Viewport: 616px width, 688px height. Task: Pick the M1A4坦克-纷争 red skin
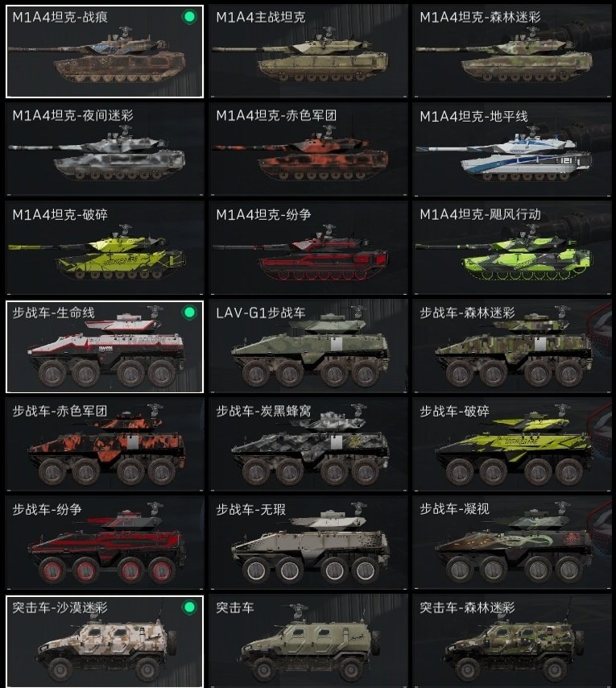tap(308, 248)
